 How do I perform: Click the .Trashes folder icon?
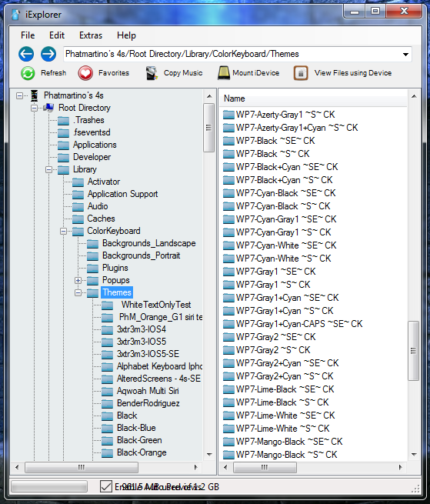pyautogui.click(x=63, y=121)
